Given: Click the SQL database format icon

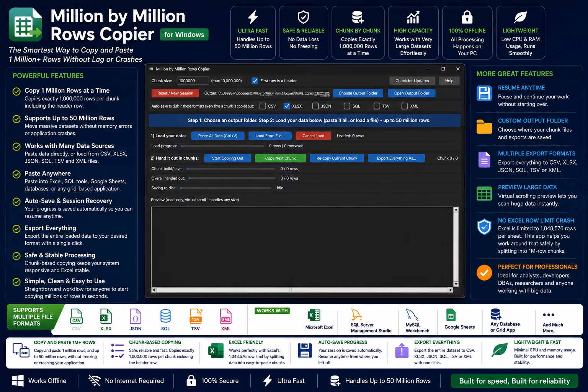Looking at the screenshot, I should (x=165, y=317).
